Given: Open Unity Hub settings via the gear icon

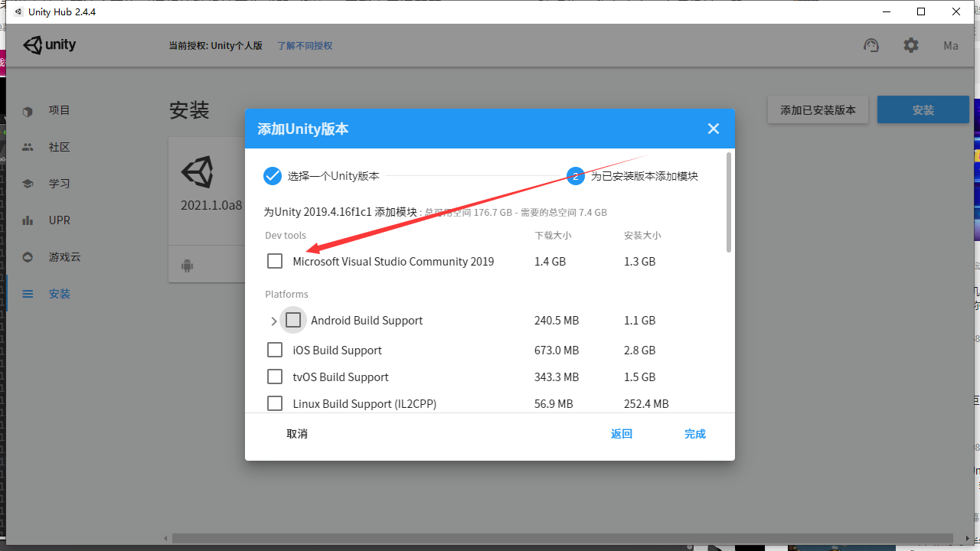Looking at the screenshot, I should [x=910, y=45].
